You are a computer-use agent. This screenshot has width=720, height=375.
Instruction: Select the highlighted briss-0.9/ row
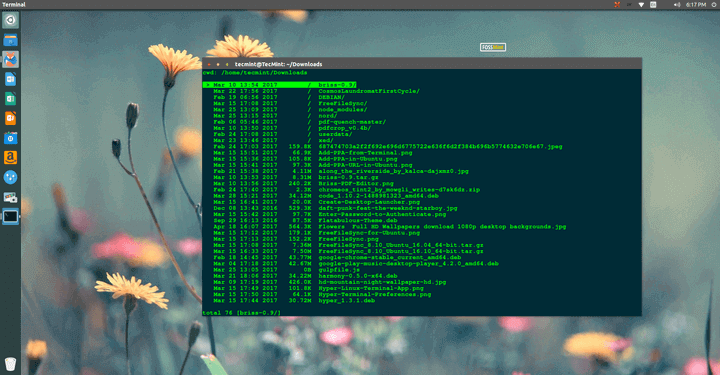(x=279, y=85)
